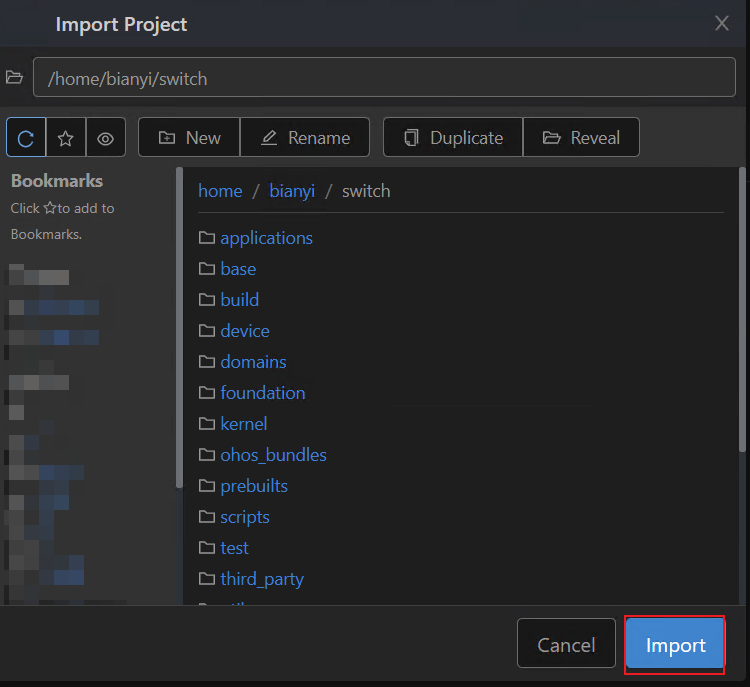Navigate to home in the breadcrumb
The image size is (750, 687).
[220, 191]
